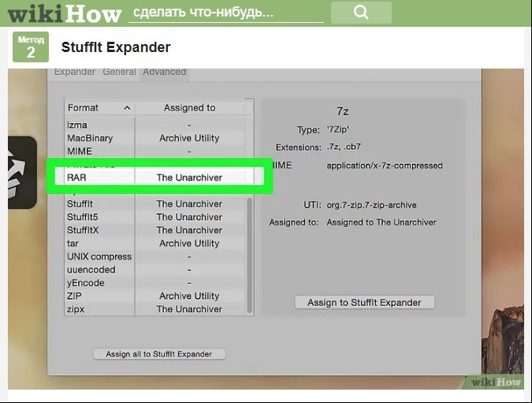Select the UNIX compress row
This screenshot has height=403, width=532.
154,256
